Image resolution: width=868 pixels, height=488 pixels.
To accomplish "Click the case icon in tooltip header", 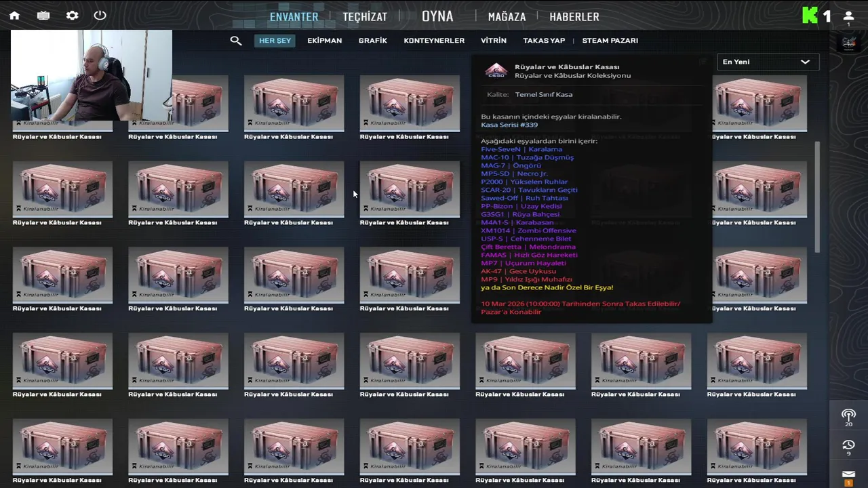I will click(x=496, y=70).
